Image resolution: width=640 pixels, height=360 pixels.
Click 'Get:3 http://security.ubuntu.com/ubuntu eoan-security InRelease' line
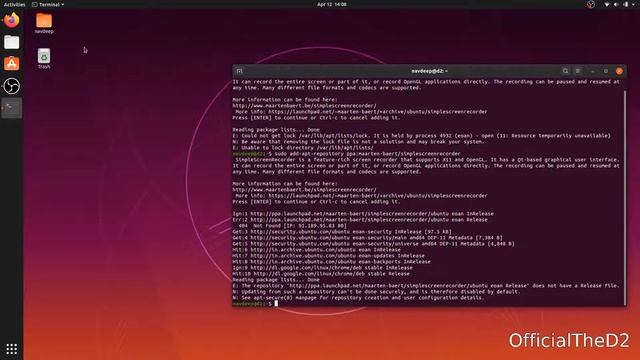pyautogui.click(x=342, y=231)
